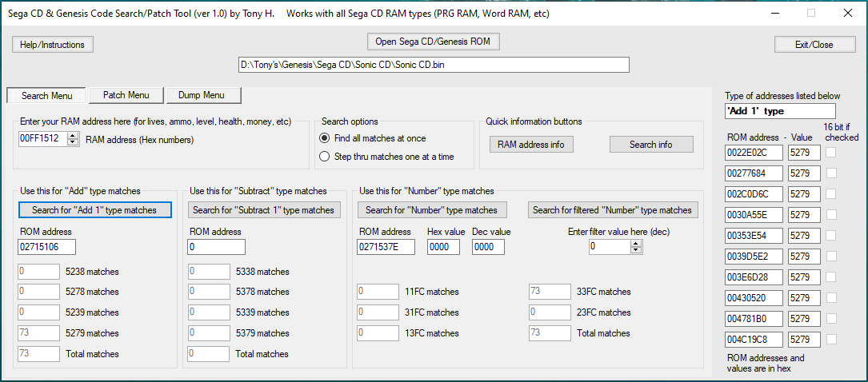Open the Dump Menu tab
Viewport: 868px width, 382px height.
(203, 95)
